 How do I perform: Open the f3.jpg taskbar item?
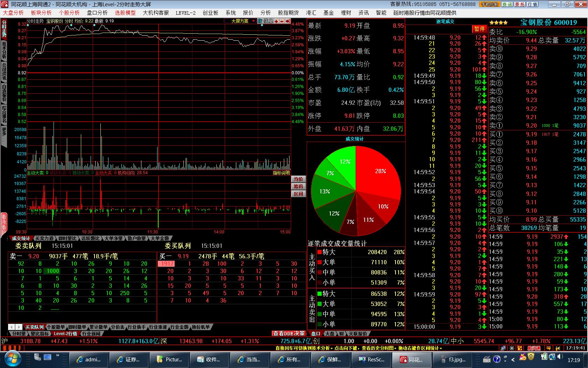(x=453, y=360)
